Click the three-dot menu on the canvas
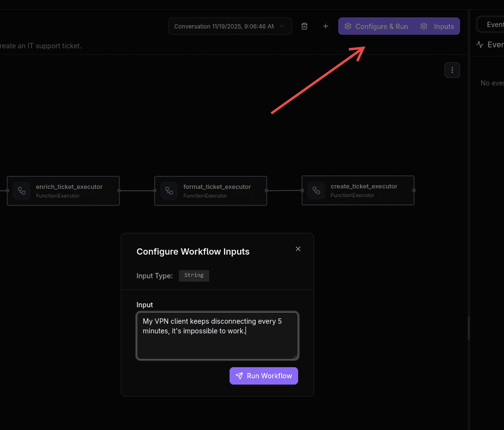Image resolution: width=504 pixels, height=430 pixels. point(452,70)
